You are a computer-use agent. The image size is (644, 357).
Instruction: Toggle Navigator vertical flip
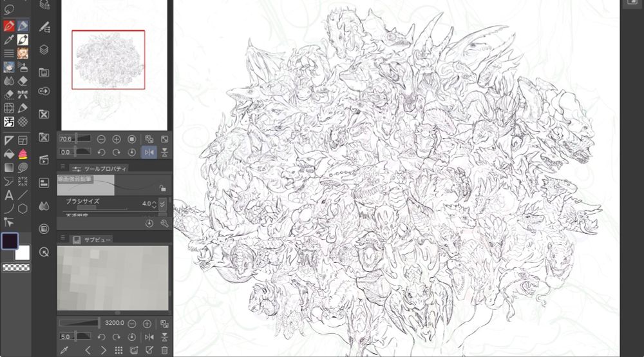164,153
